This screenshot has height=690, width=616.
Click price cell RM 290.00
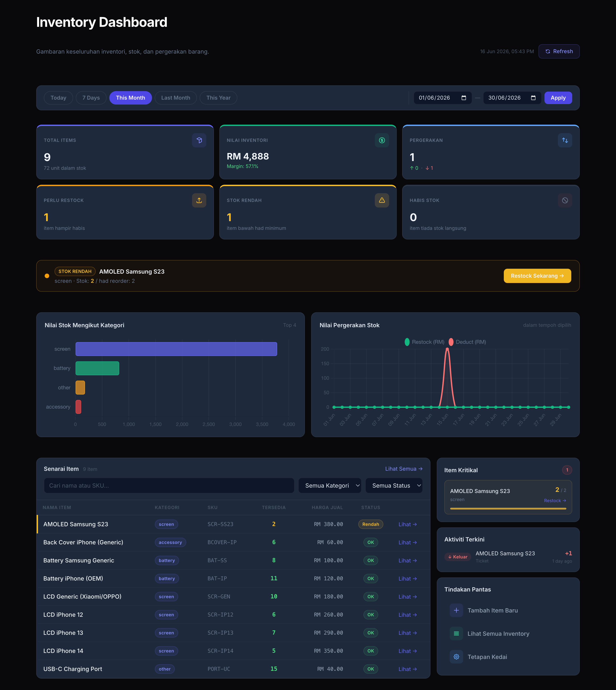328,633
